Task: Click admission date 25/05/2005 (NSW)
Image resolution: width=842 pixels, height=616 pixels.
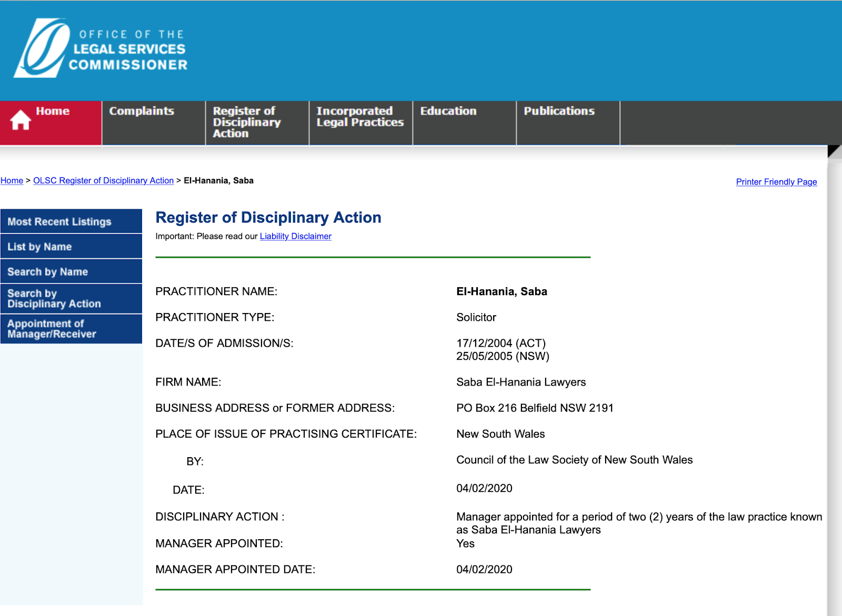Action: pyautogui.click(x=503, y=356)
